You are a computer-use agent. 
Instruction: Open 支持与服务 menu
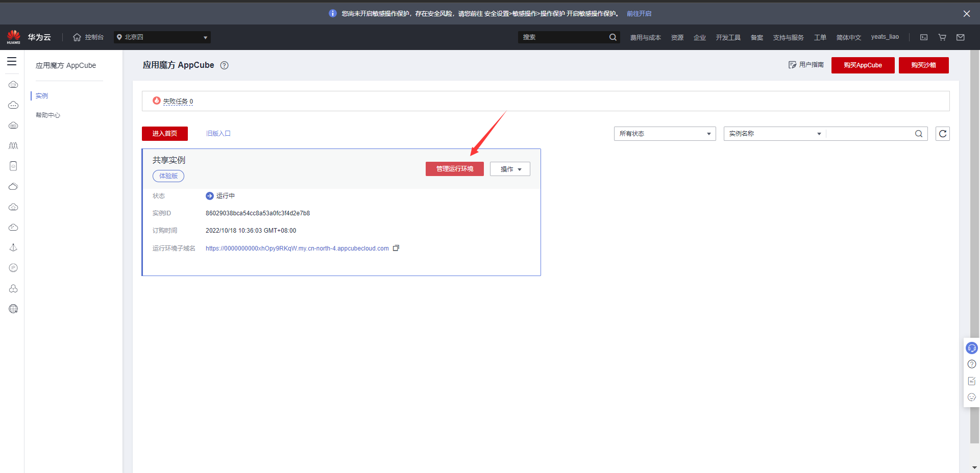tap(788, 37)
